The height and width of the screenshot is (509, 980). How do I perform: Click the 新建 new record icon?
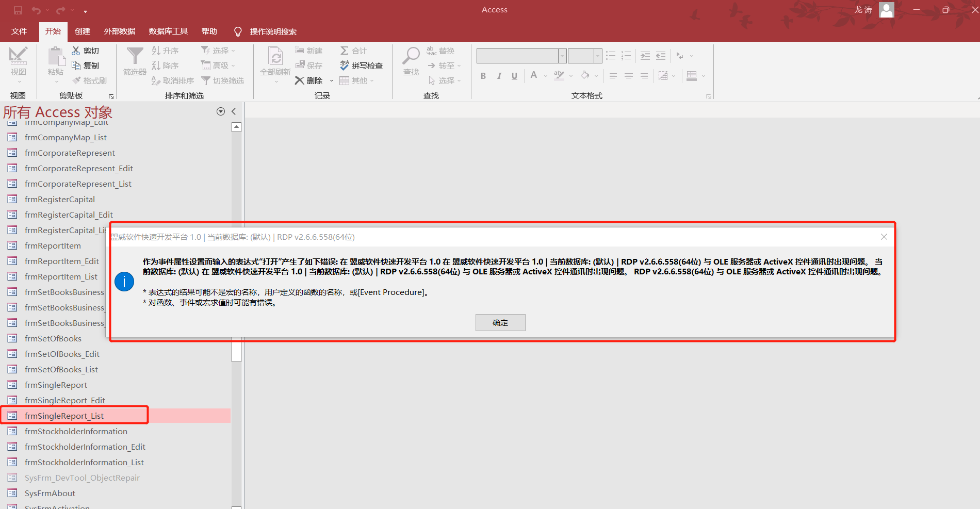tap(300, 51)
